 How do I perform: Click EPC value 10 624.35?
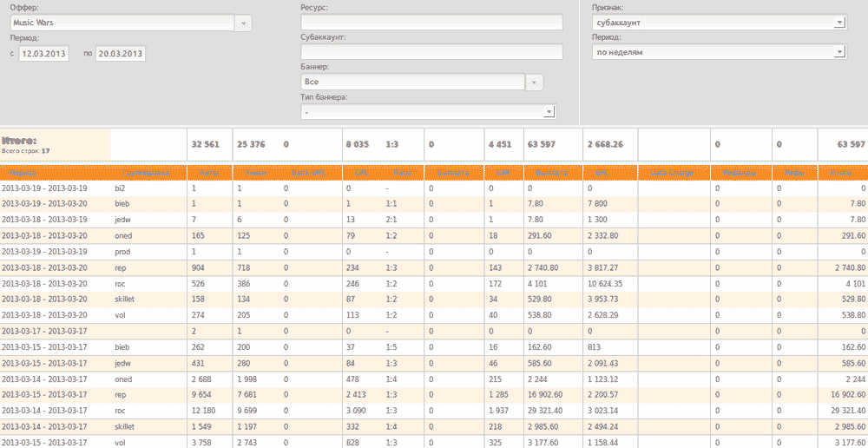tap(607, 284)
